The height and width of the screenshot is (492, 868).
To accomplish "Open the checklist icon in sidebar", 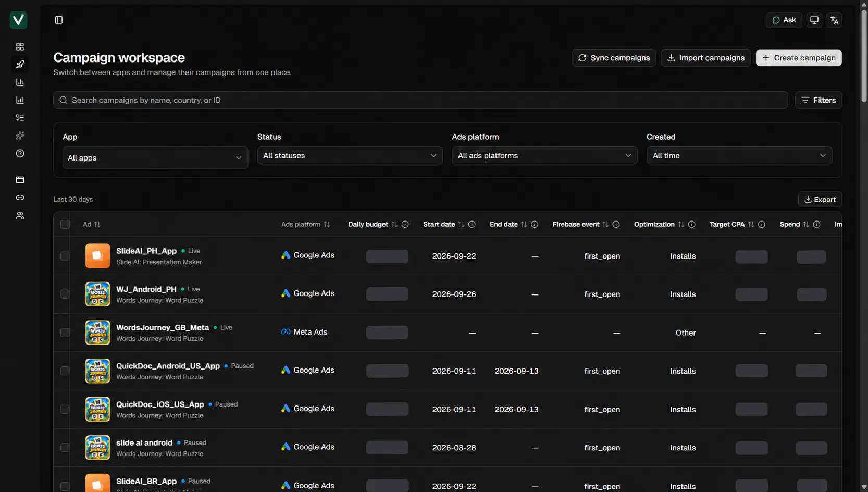I will coord(20,118).
